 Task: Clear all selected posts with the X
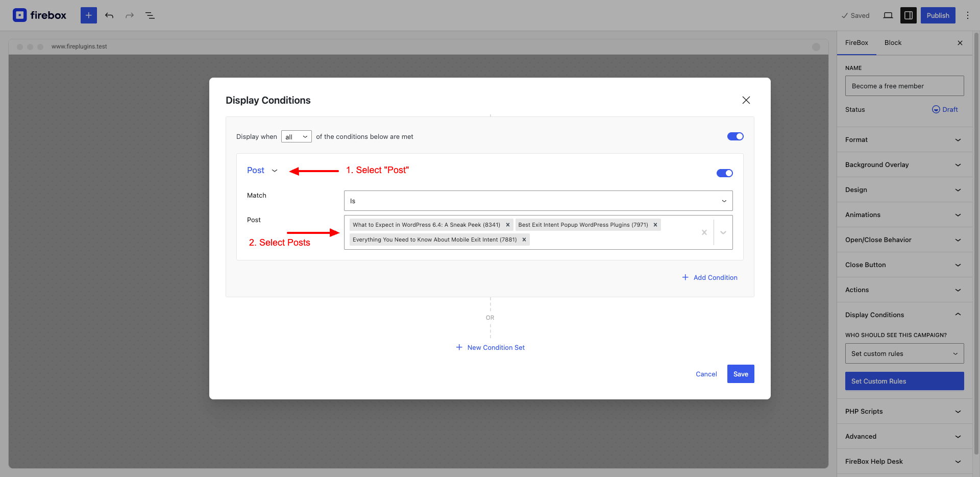pyautogui.click(x=704, y=232)
